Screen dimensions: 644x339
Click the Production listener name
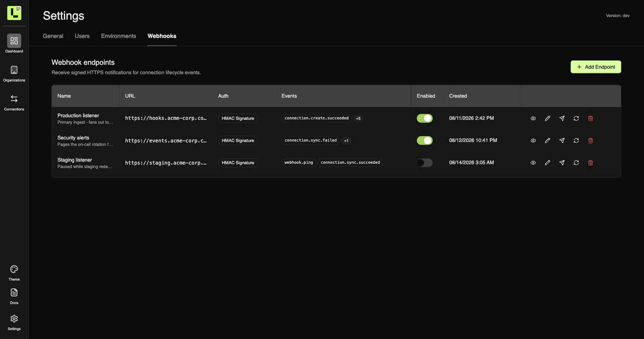click(x=78, y=116)
